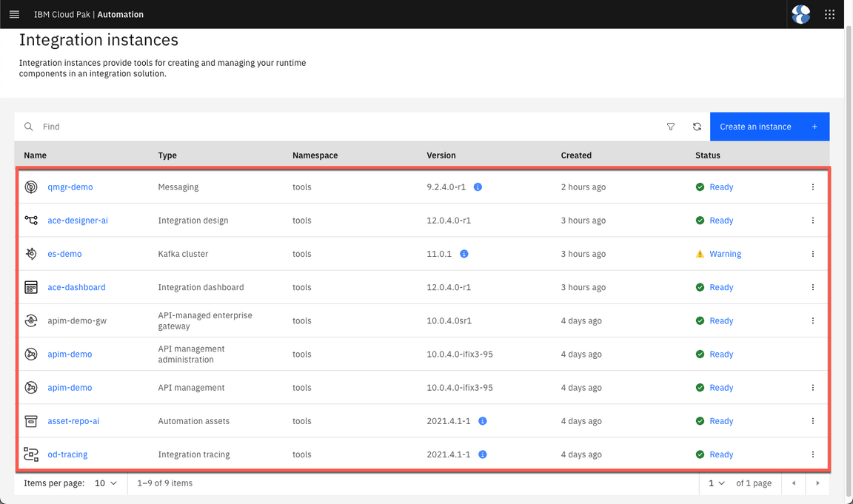This screenshot has height=504, width=853.
Task: Expand the Items per page dropdown
Action: pos(106,483)
